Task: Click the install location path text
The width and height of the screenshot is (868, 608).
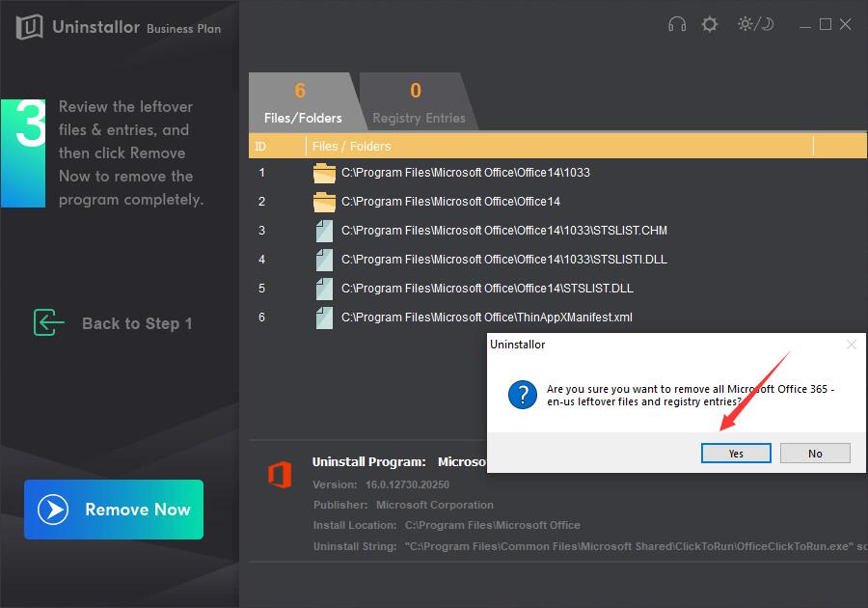Action: coord(492,525)
